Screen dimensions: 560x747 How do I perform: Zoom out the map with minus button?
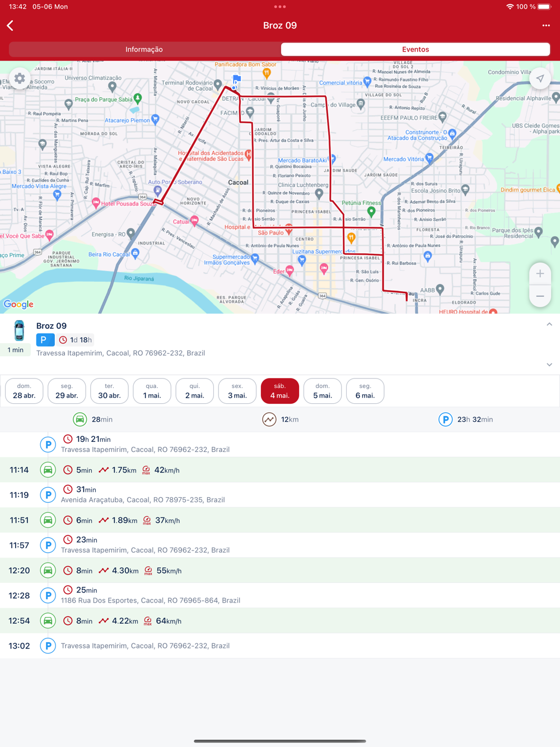[540, 296]
